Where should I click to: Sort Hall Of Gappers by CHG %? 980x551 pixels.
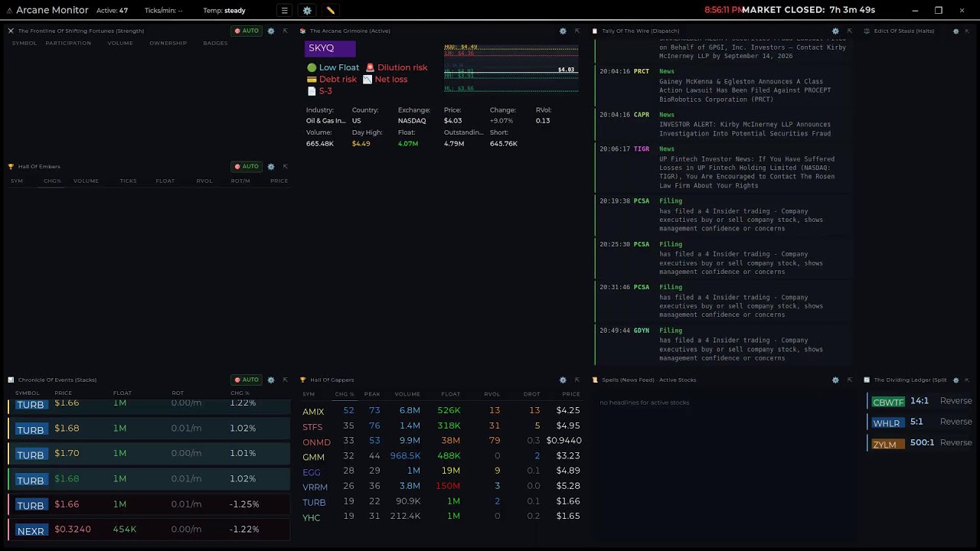pyautogui.click(x=344, y=394)
